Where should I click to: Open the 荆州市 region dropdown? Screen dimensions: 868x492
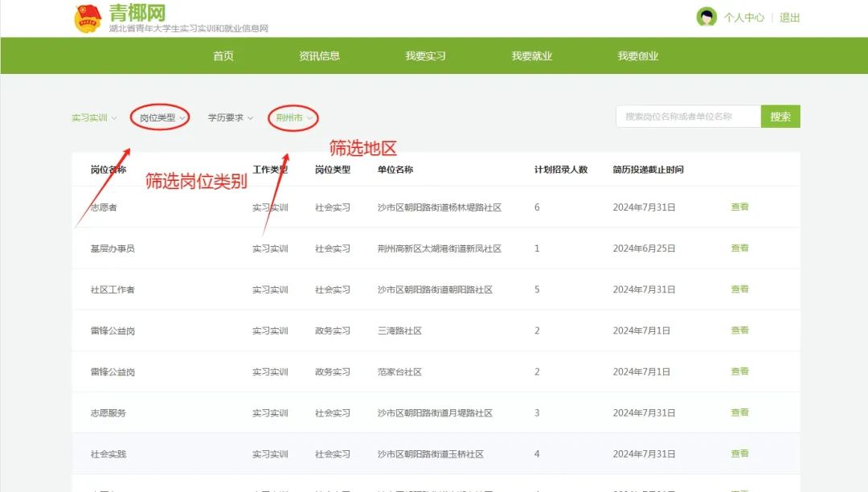click(293, 118)
